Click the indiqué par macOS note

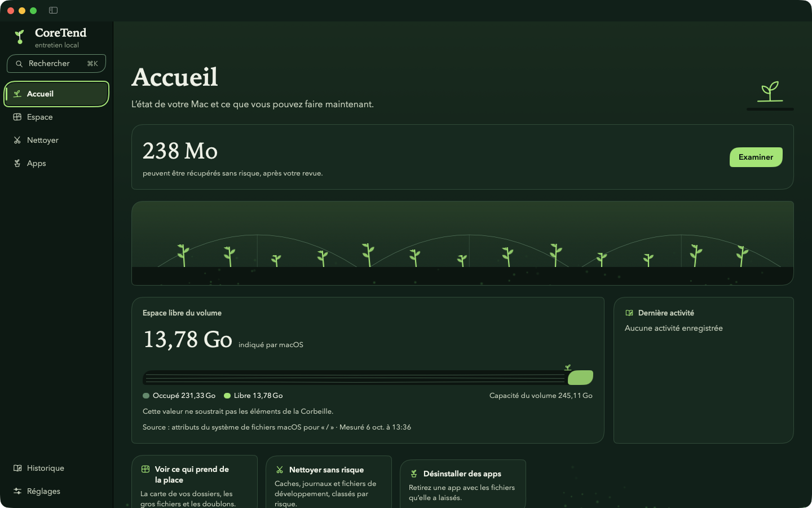(271, 345)
